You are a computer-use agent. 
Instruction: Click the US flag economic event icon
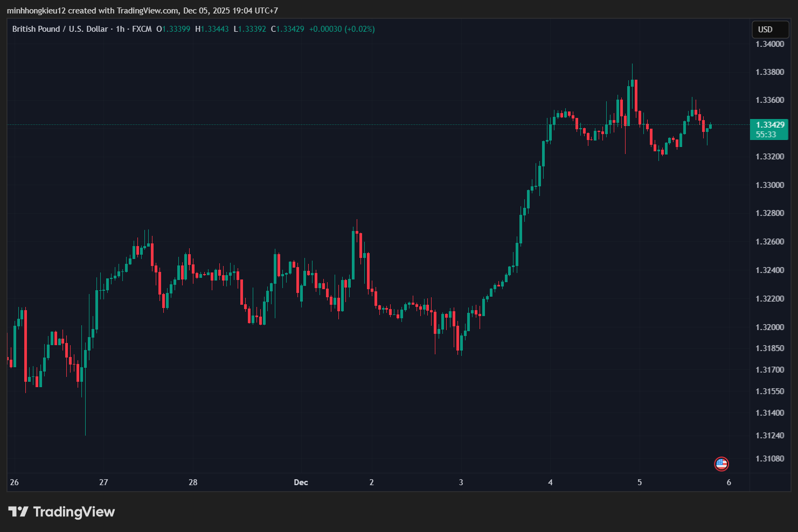(x=721, y=463)
